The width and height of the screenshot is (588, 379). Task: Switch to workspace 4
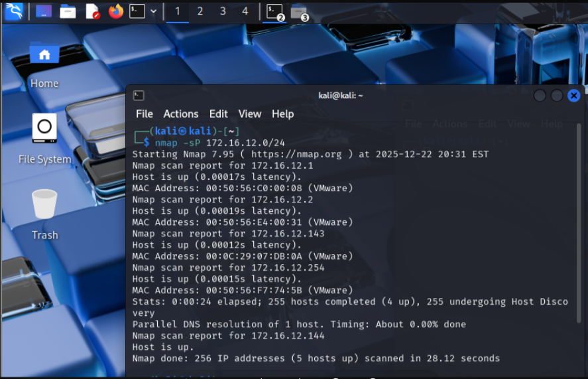[245, 11]
